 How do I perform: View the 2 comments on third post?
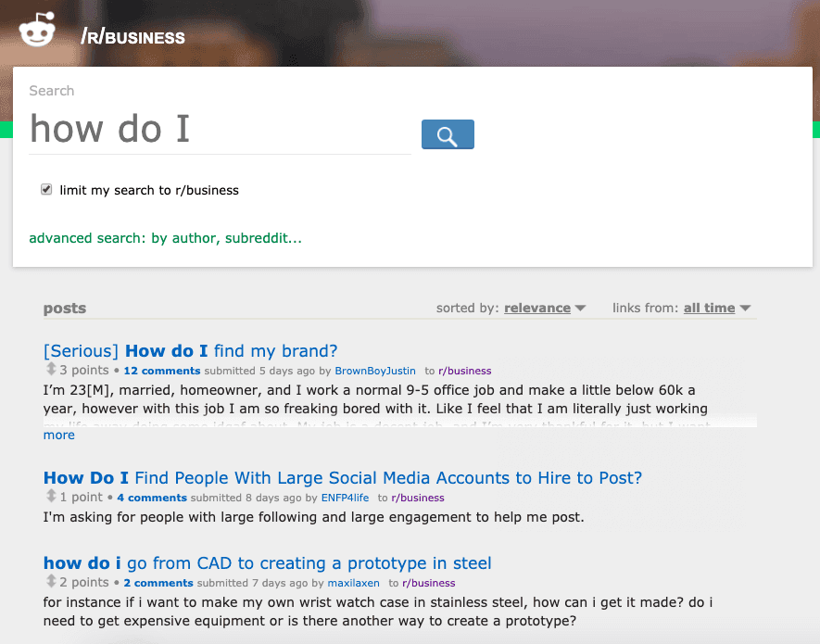tap(158, 583)
